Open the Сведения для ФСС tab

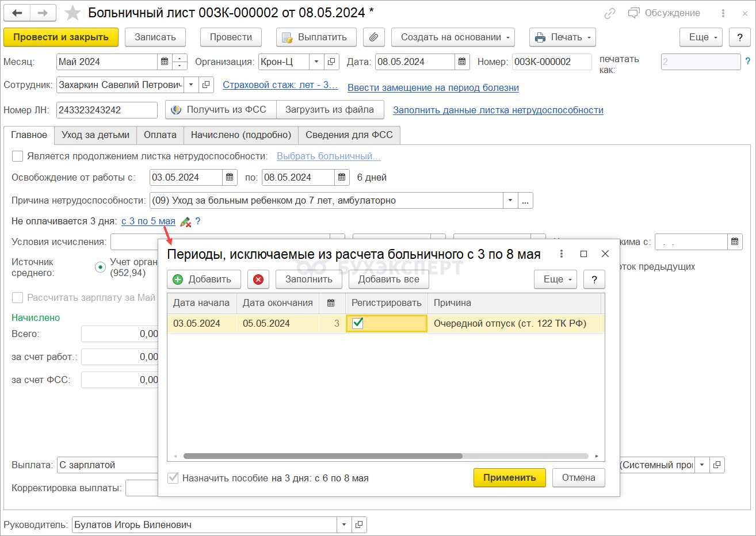349,135
